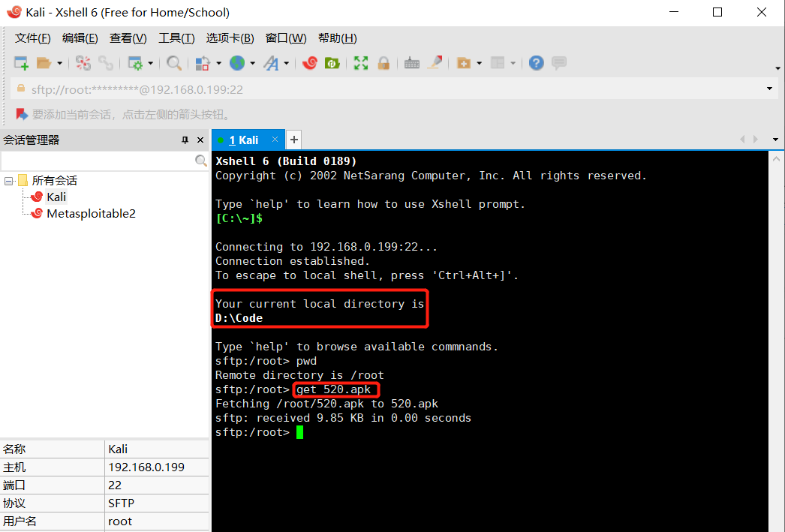Click the globe encoding icon

(x=237, y=63)
